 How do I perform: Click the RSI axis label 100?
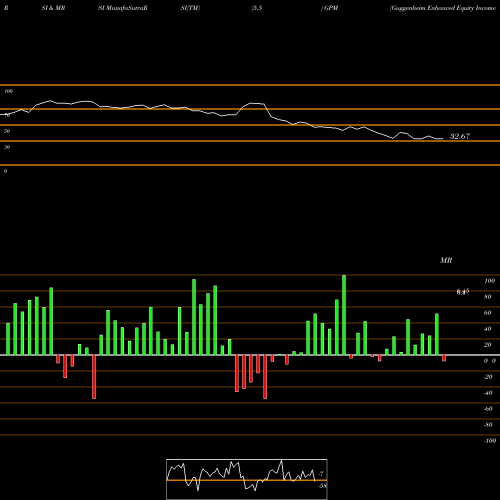tap(8, 91)
